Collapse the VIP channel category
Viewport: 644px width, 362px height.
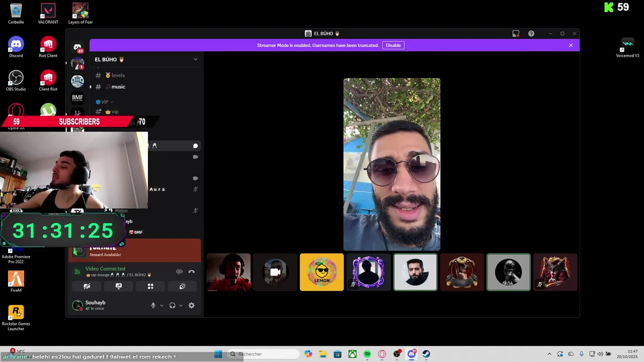(x=105, y=102)
